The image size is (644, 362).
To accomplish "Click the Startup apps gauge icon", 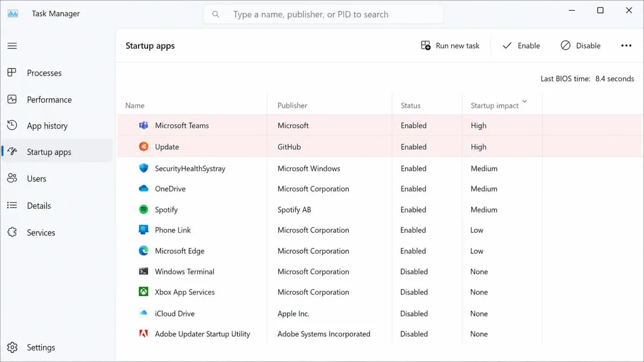I will click(x=12, y=152).
